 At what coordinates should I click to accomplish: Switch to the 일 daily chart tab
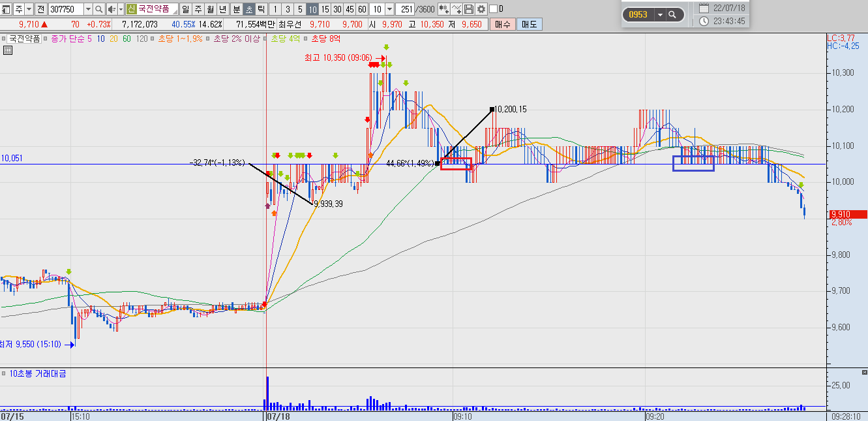pyautogui.click(x=186, y=9)
